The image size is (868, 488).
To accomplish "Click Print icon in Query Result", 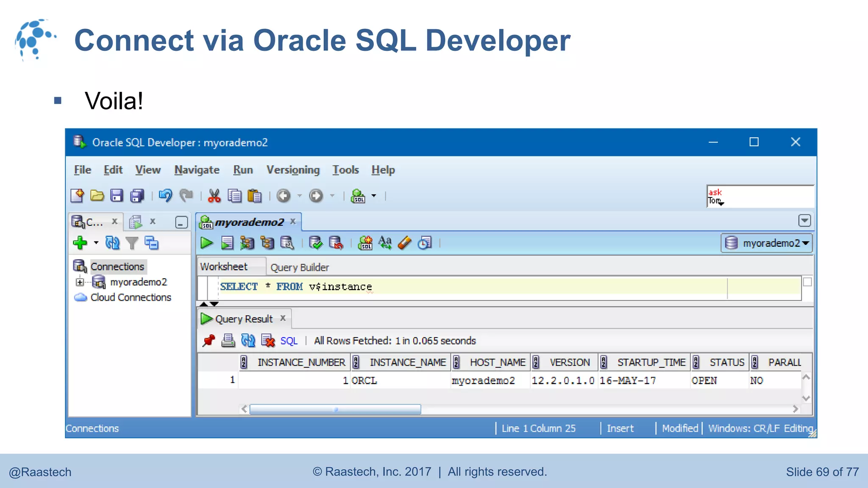I will click(x=228, y=341).
